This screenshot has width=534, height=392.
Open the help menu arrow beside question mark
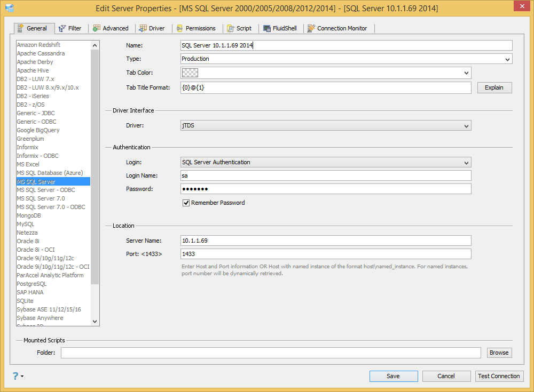tap(22, 377)
